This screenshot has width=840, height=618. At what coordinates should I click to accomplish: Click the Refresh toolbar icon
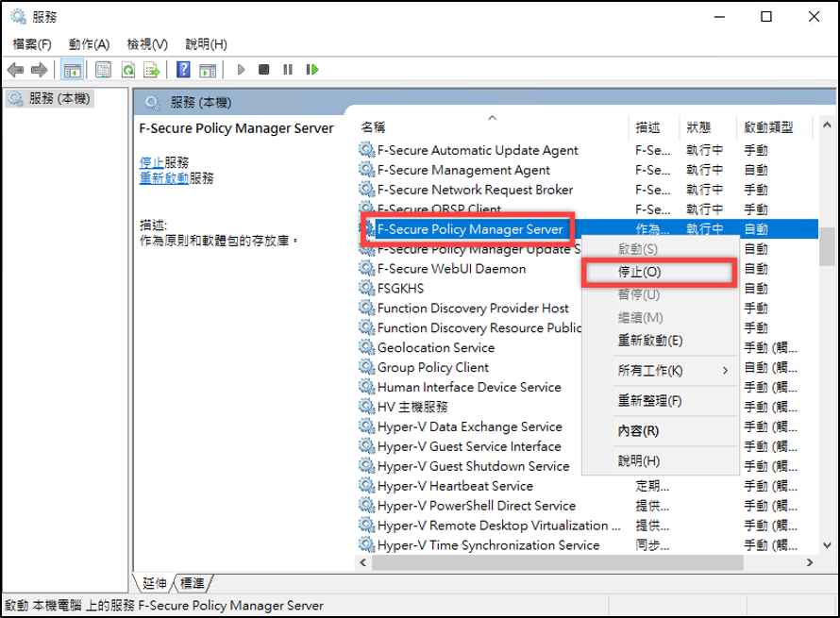point(128,70)
